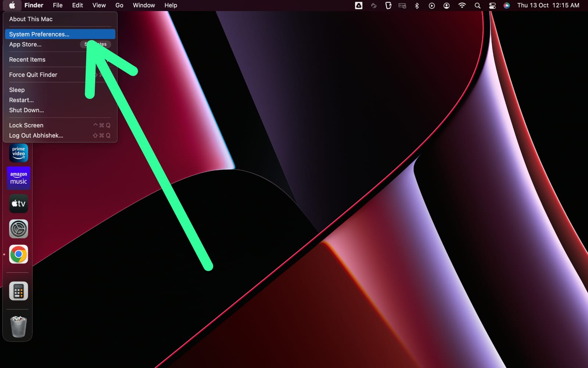Image resolution: width=588 pixels, height=368 pixels.
Task: Activate Siri from the menu bar
Action: (506, 6)
